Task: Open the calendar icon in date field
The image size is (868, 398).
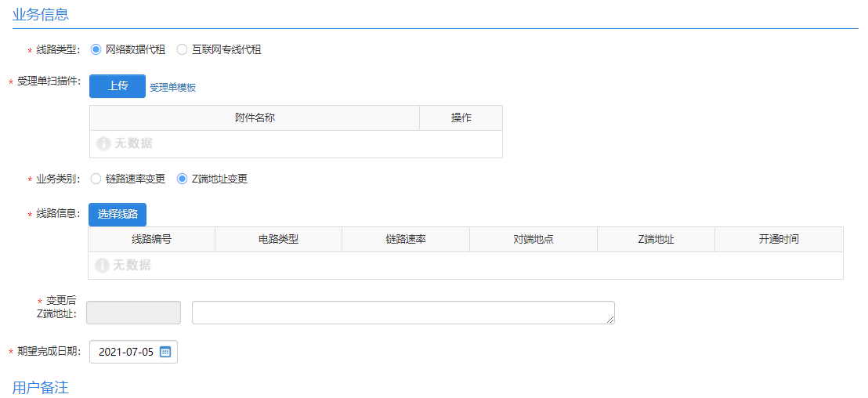Action: tap(165, 352)
